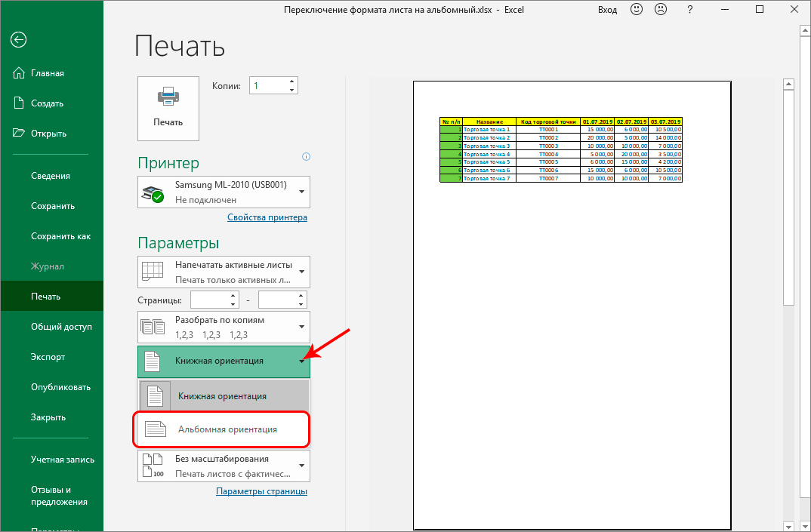Open Общий доступ in sidebar
The image size is (811, 532).
point(62,327)
